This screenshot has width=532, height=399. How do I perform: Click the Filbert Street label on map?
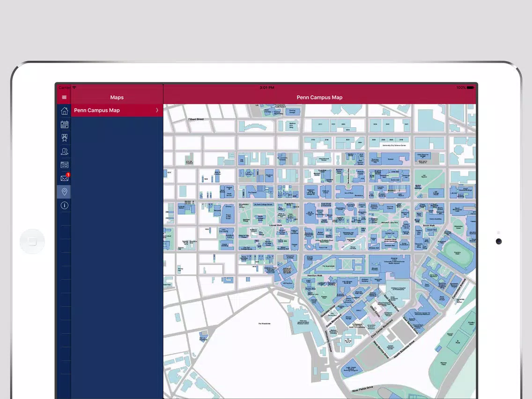(196, 119)
